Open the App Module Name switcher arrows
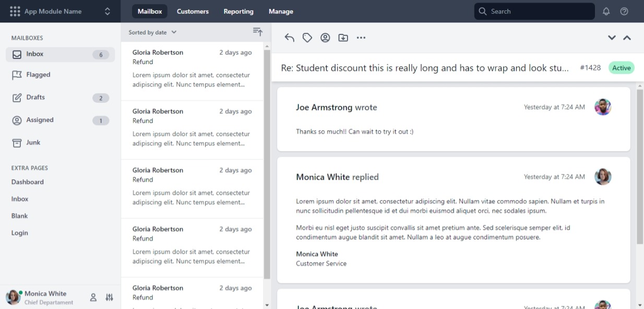644x309 pixels. tap(108, 11)
